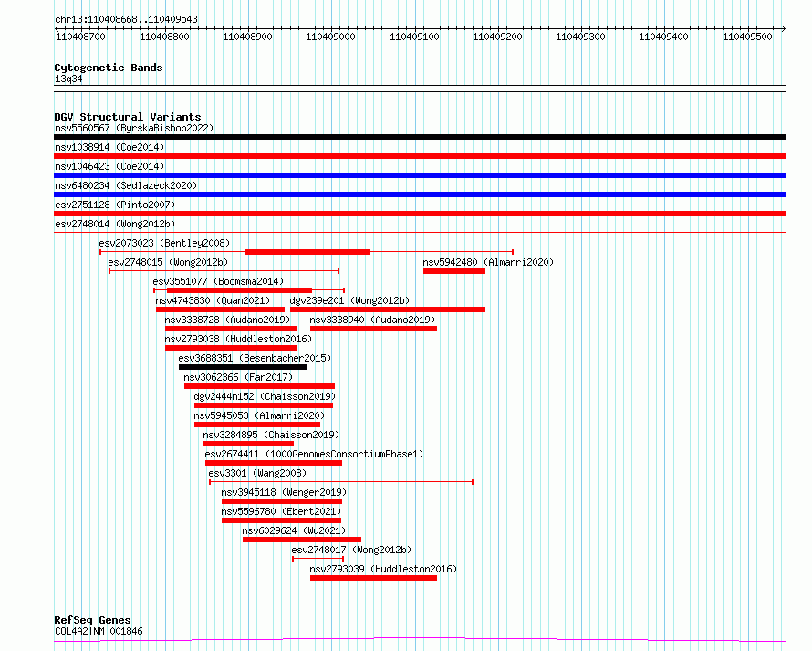Viewport: 812px width, 651px height.
Task: Select the nsv1046423 (Coe2014) variant label
Action: [109, 166]
